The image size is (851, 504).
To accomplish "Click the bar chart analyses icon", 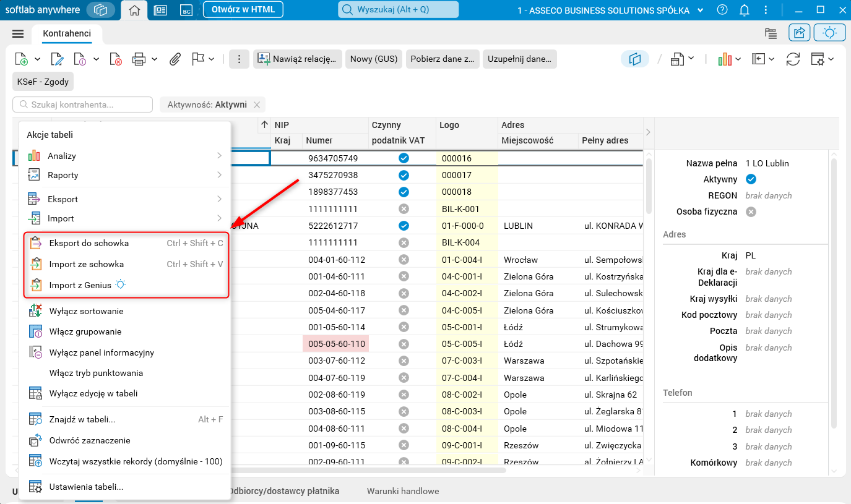I will 725,59.
